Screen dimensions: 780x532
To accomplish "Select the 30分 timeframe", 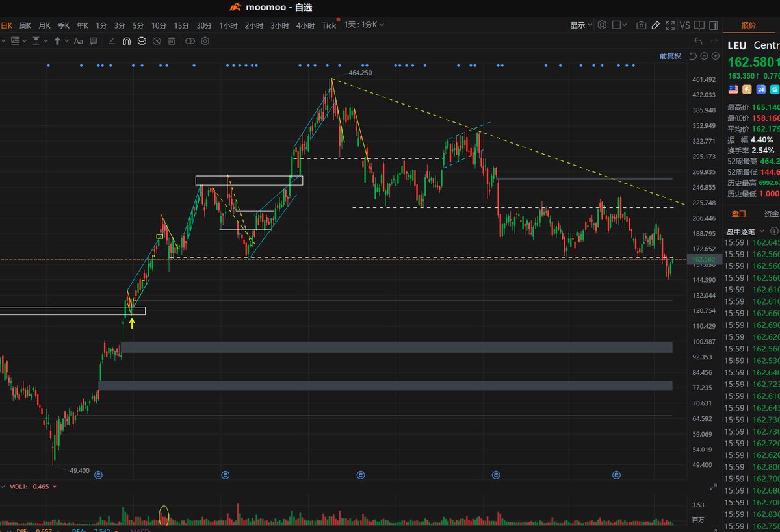I will (x=204, y=25).
